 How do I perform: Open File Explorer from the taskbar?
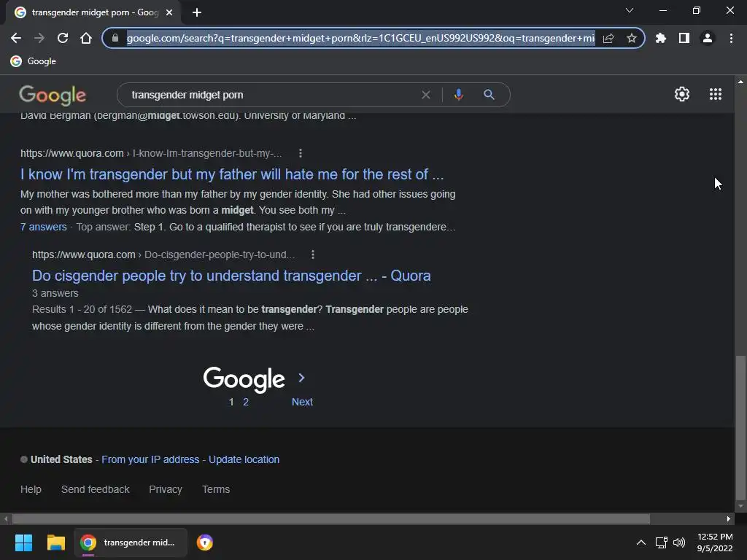(55, 542)
